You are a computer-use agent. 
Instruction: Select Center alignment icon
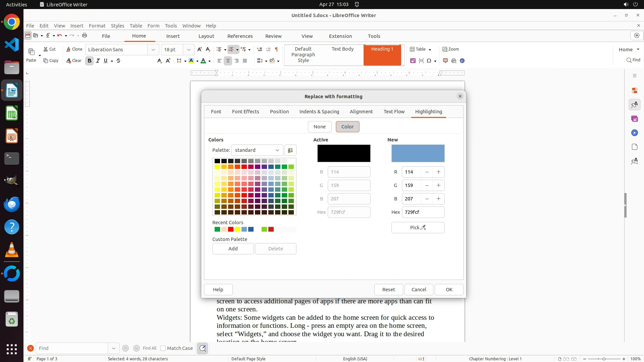[228, 61]
